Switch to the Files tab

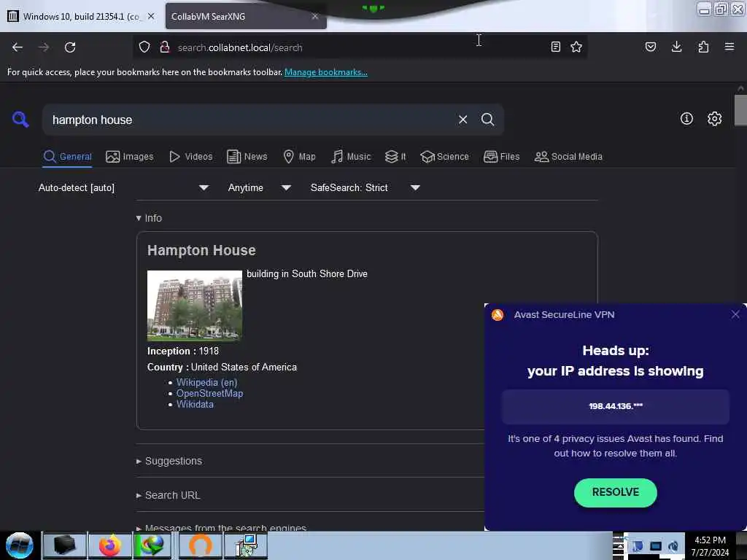click(x=502, y=156)
